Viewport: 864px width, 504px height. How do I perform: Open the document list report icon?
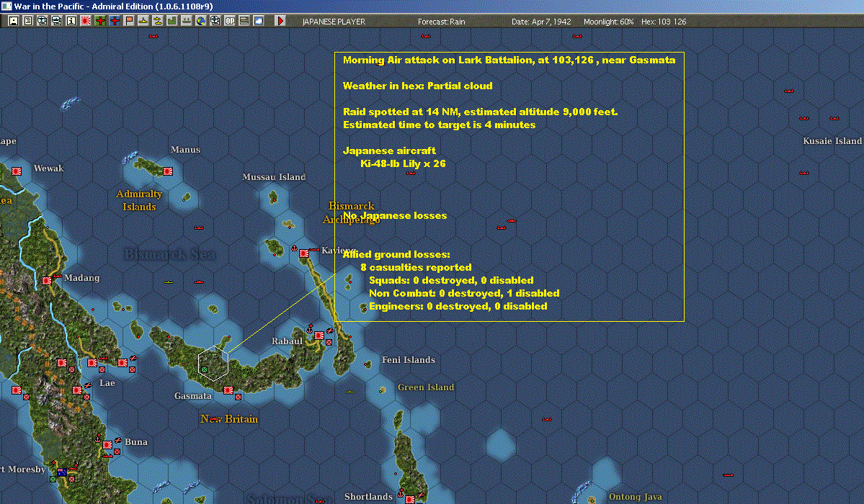[28, 21]
